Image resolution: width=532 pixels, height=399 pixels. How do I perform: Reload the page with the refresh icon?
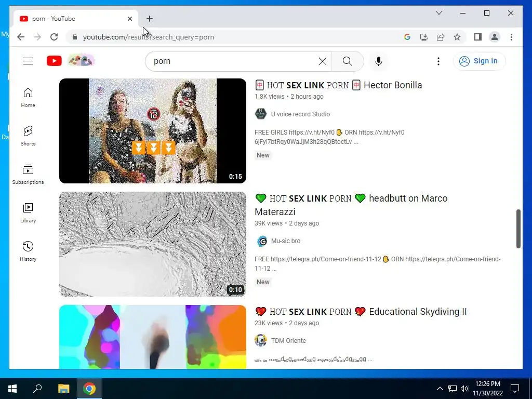click(54, 37)
